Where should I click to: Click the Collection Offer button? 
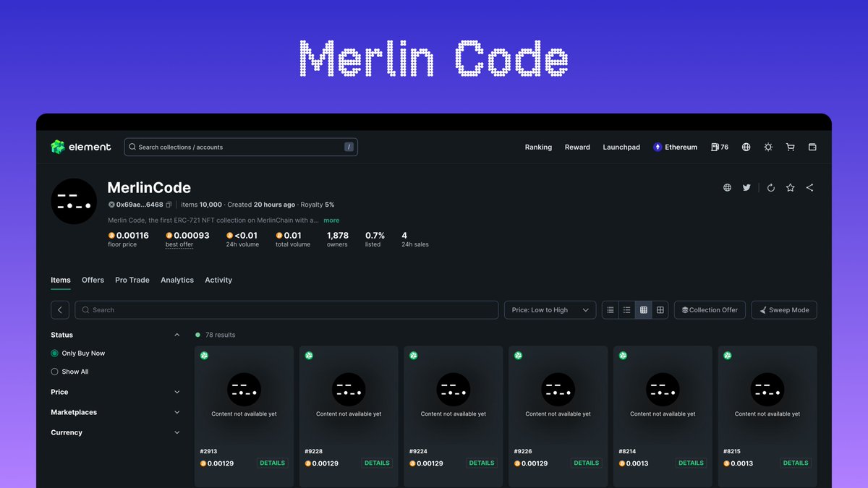tap(710, 309)
